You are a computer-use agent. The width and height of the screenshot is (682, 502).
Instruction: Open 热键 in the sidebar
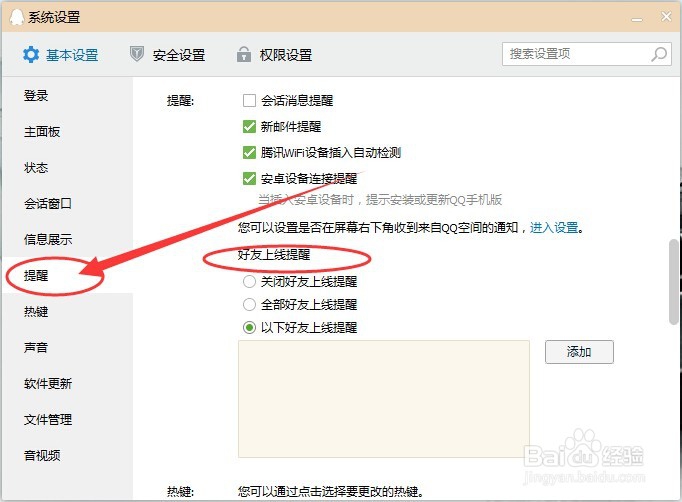(36, 312)
